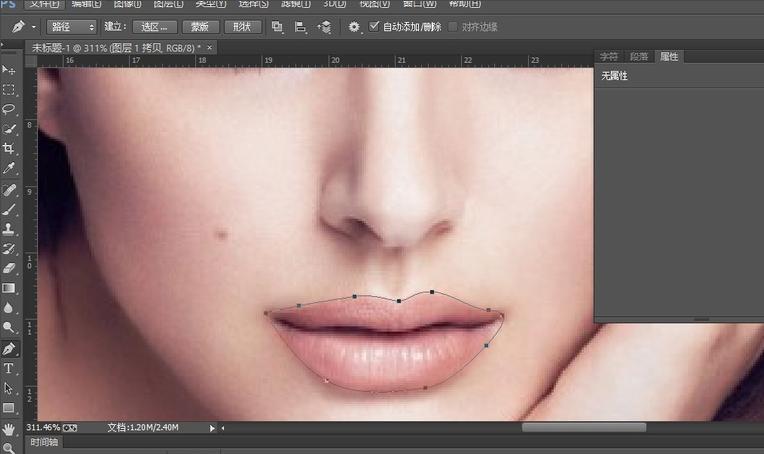
Task: Select the Eraser tool
Action: pyautogui.click(x=9, y=268)
